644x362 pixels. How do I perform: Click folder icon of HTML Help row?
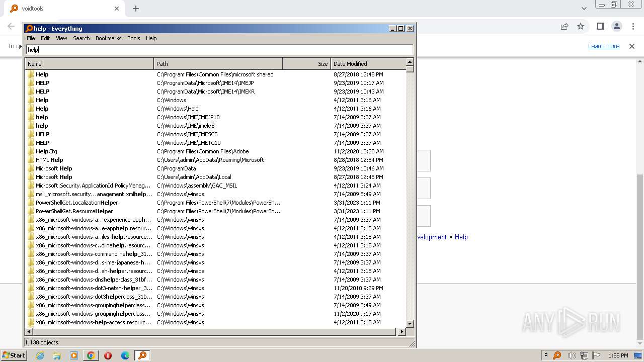tap(31, 160)
